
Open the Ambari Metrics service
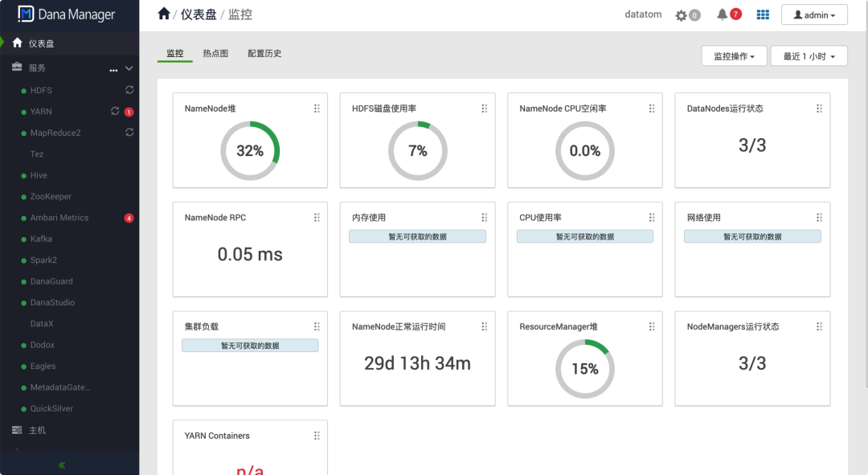(x=59, y=218)
